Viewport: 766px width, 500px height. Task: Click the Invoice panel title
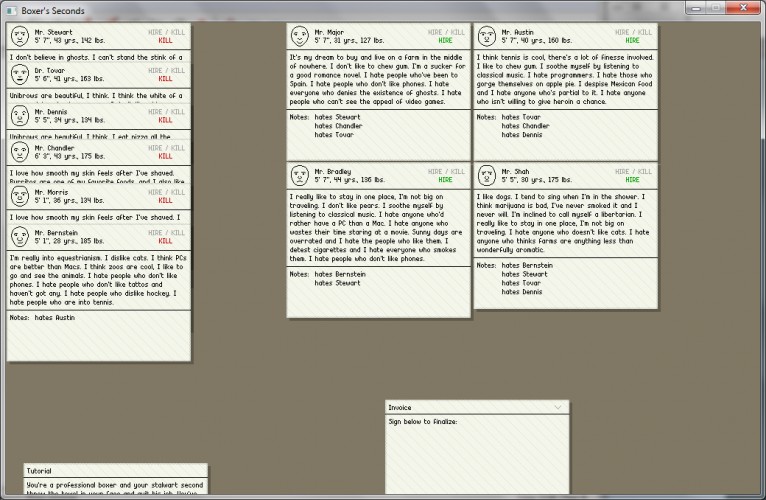point(400,408)
